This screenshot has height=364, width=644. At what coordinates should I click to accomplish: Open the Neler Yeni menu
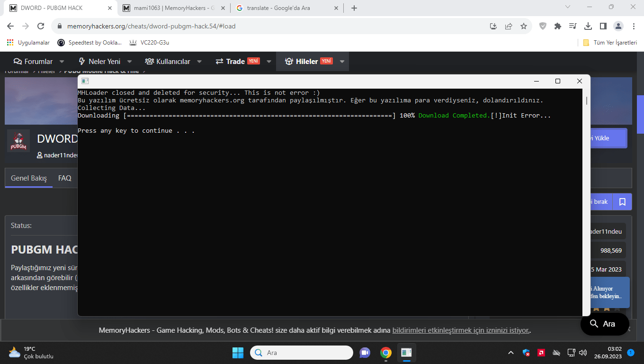[98, 62]
